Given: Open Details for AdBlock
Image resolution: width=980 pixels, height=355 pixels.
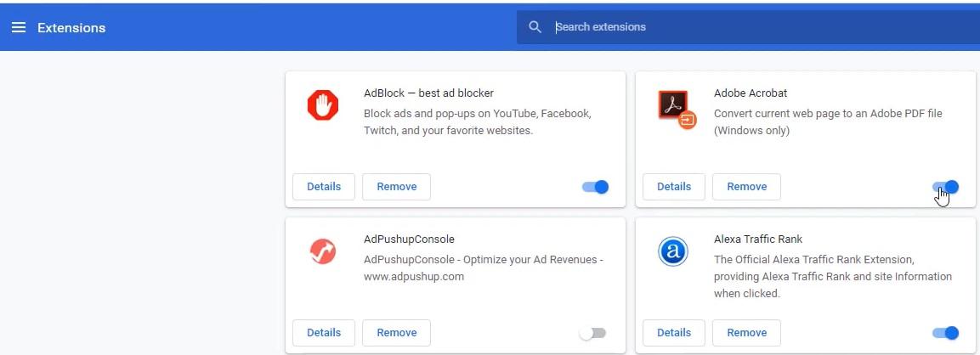Looking at the screenshot, I should pyautogui.click(x=323, y=187).
